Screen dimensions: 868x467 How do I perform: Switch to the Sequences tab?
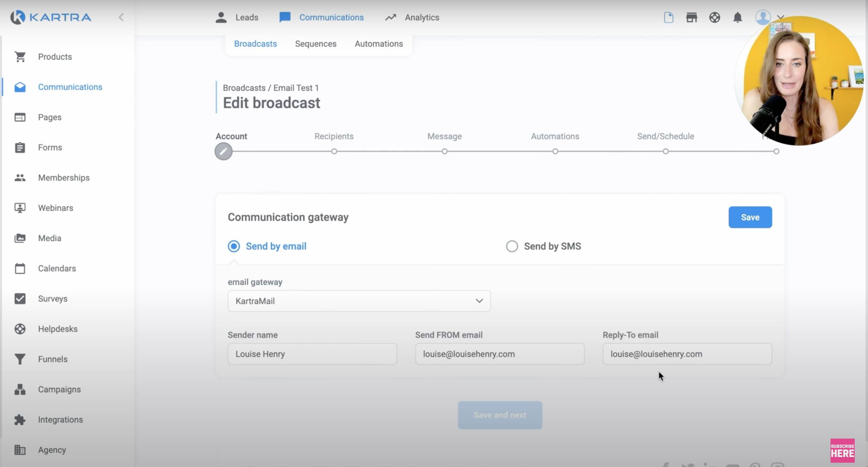pos(316,44)
